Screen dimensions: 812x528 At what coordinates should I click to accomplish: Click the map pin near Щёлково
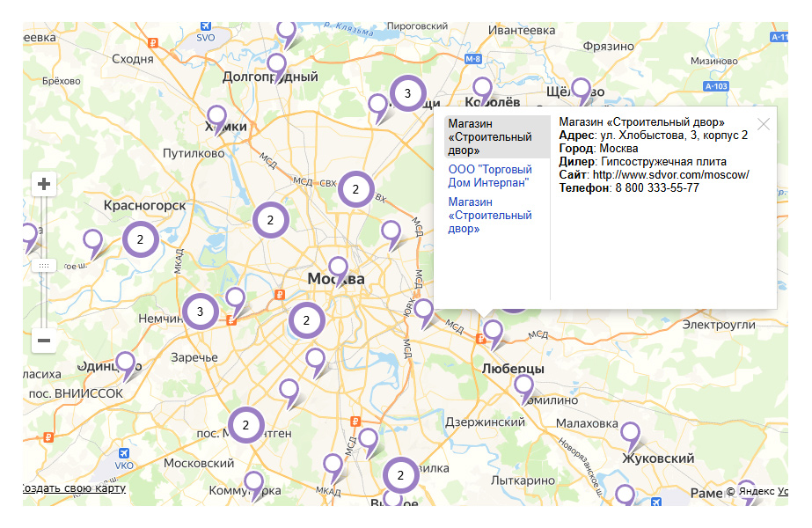pyautogui.click(x=581, y=89)
